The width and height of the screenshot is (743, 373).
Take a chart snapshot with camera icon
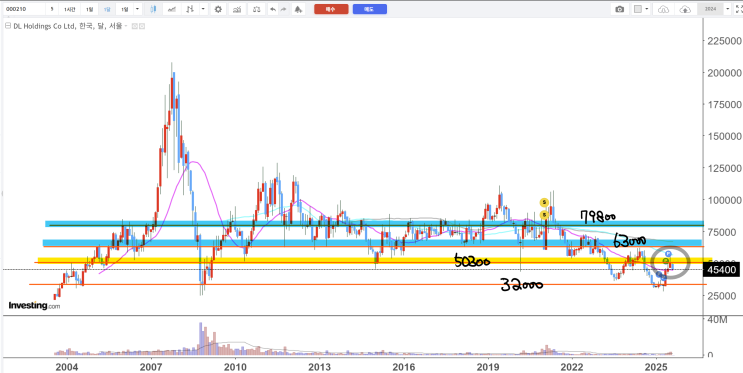(619, 9)
